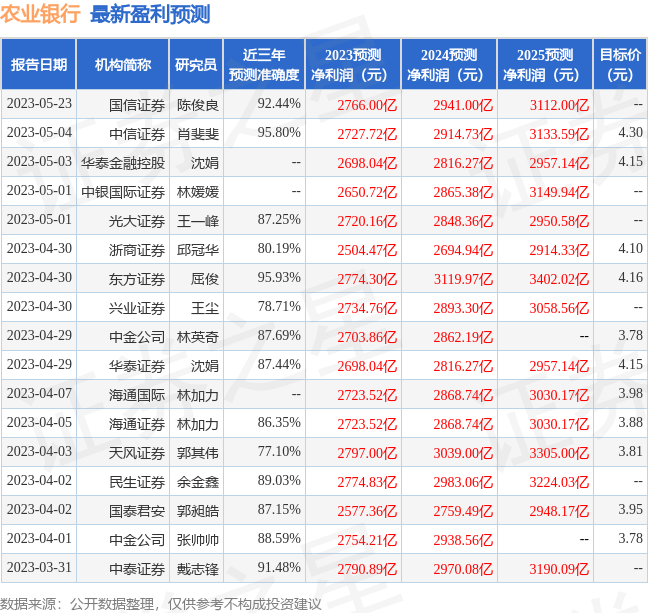
Task: Click the 2703.86亿 profit value
Action: tap(367, 337)
